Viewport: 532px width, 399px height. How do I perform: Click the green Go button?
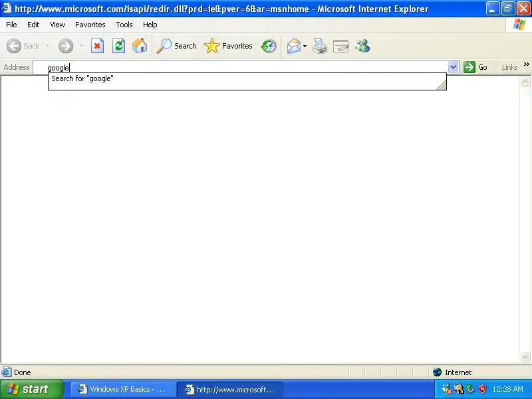475,67
